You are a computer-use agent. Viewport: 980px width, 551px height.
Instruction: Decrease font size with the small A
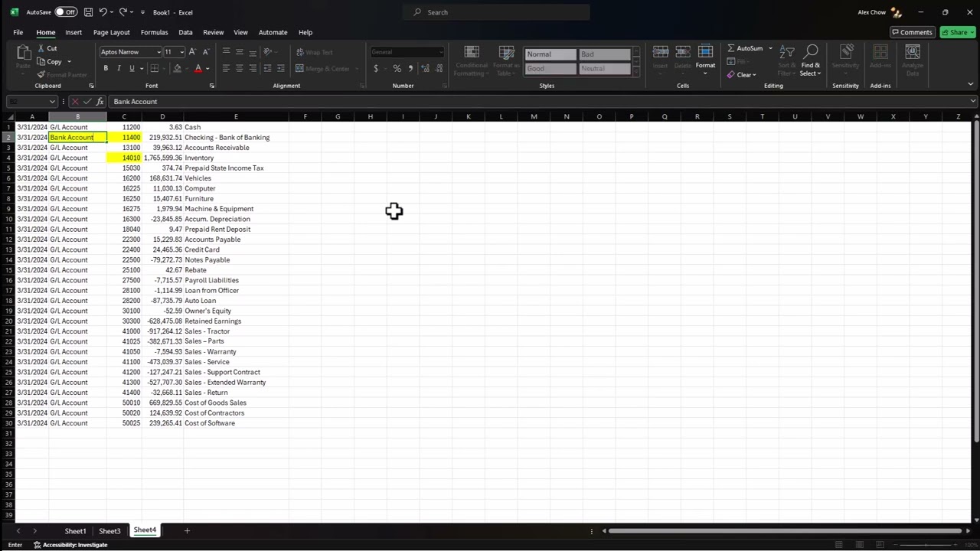206,52
